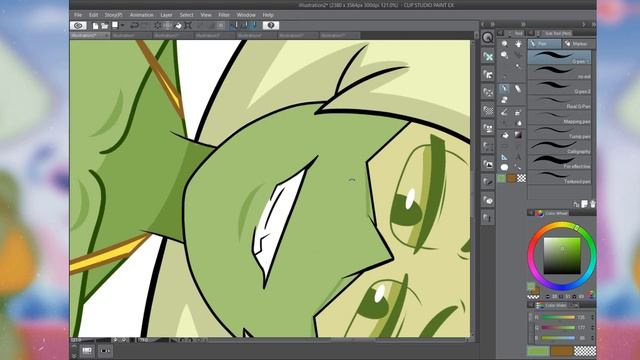Click the support help icon in command bar
The height and width of the screenshot is (360, 640).
tap(271, 25)
